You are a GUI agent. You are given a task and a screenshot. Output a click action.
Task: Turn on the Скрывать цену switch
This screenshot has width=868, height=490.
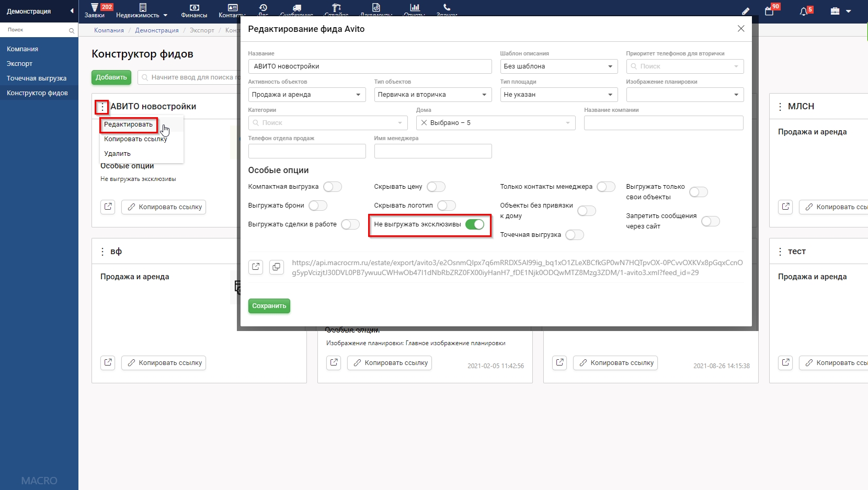[x=436, y=187]
